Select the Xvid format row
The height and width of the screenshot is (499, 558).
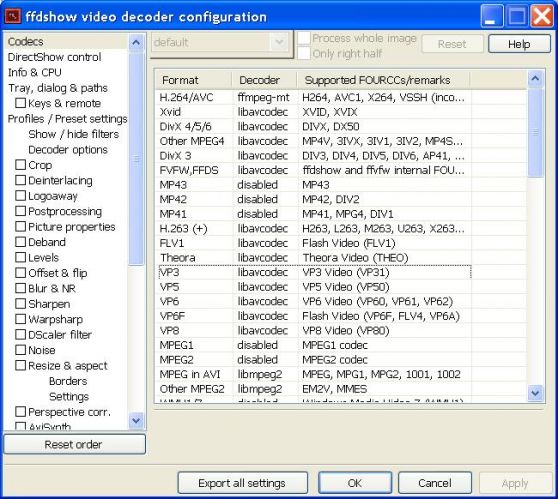tap(315, 112)
